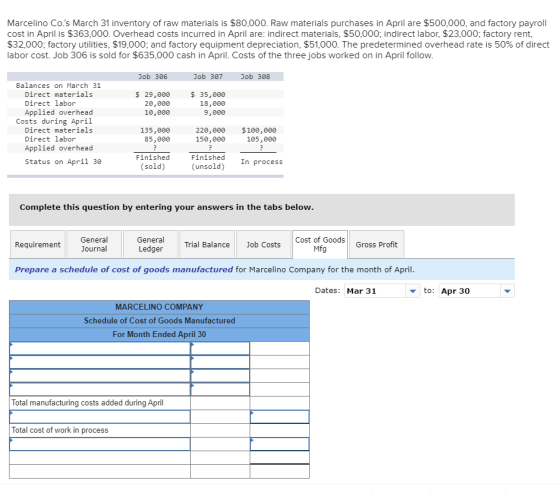Switch to the General Ledger tab
560x494 pixels.
click(151, 245)
